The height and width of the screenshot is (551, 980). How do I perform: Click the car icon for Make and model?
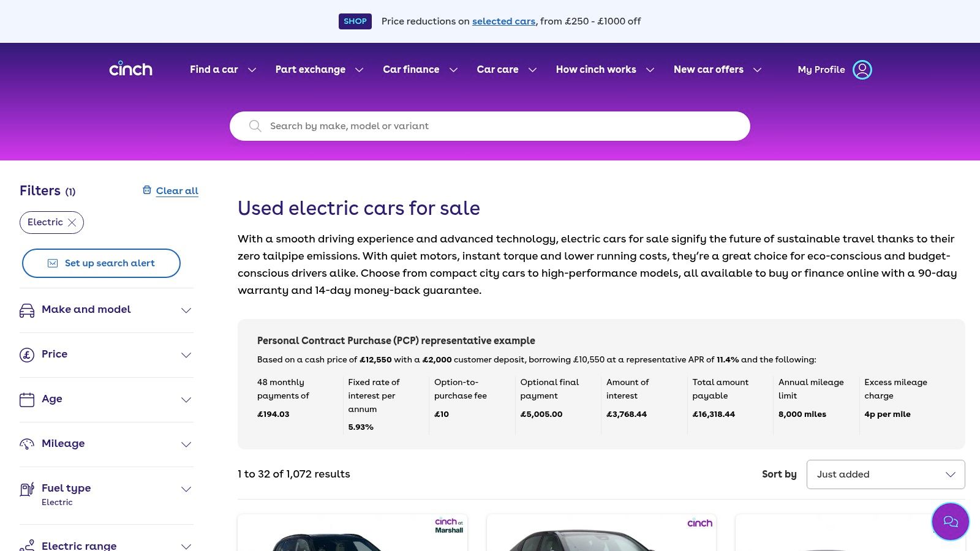click(27, 310)
